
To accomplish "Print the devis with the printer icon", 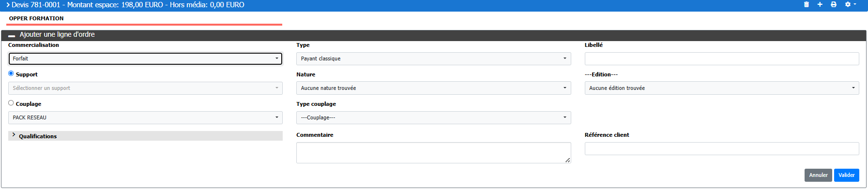I will pos(834,4).
